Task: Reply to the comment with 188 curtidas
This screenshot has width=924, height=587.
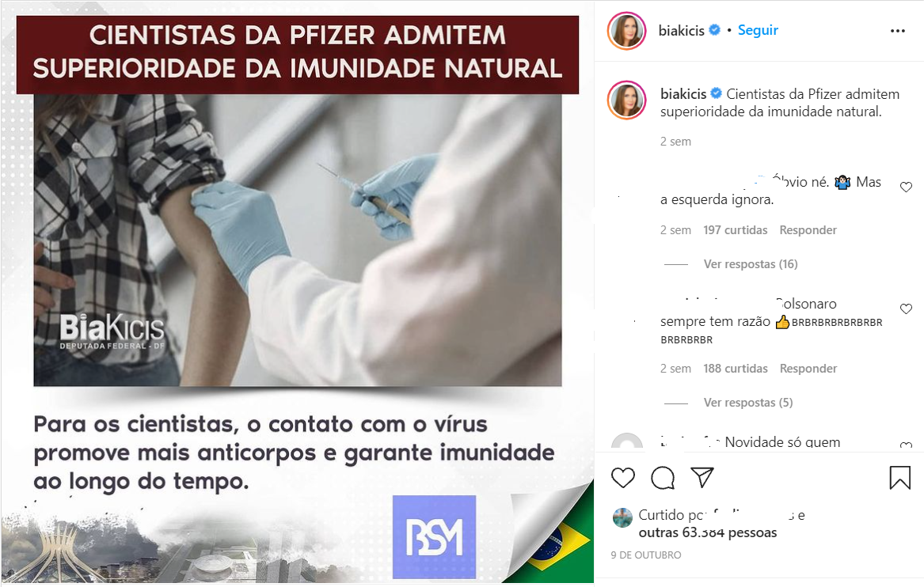Action: 808,369
